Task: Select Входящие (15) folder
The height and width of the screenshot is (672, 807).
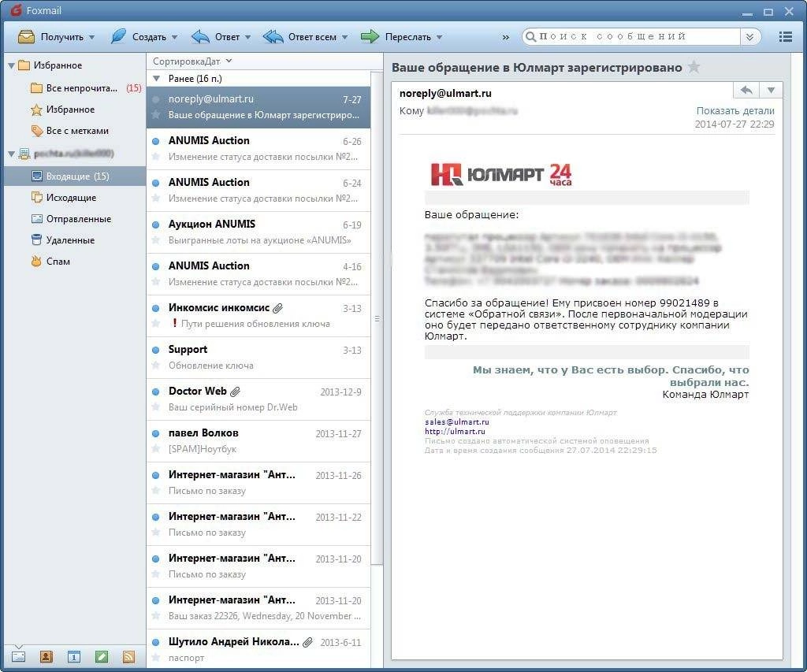Action: [75, 176]
